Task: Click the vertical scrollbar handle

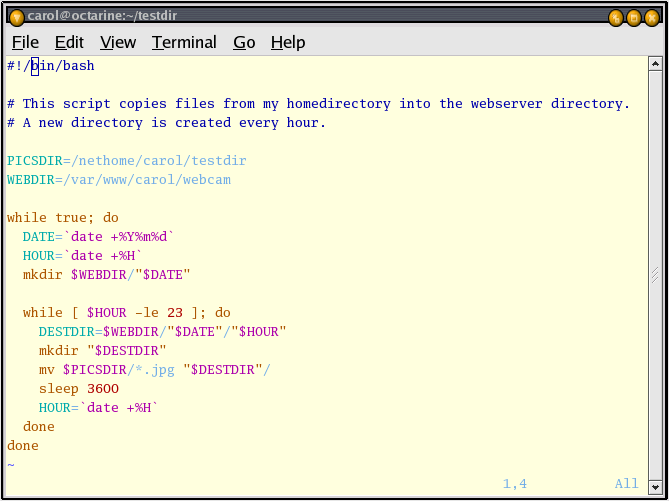Action: pos(655,274)
